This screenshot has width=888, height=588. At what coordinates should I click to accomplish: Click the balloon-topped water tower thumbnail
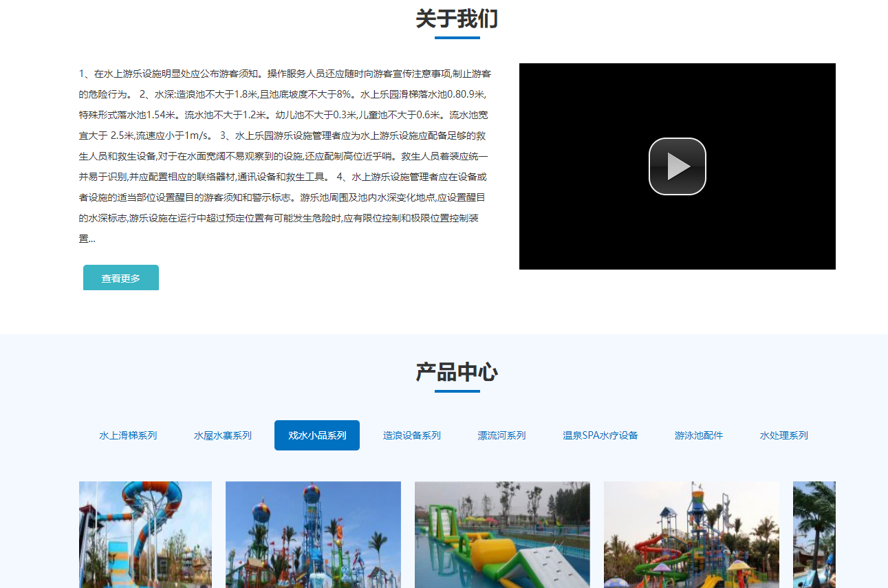coord(313,534)
